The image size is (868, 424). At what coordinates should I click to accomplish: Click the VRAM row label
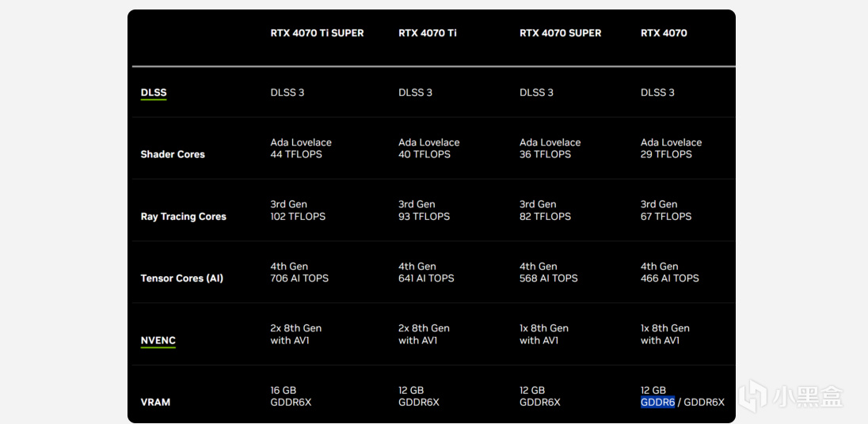155,402
